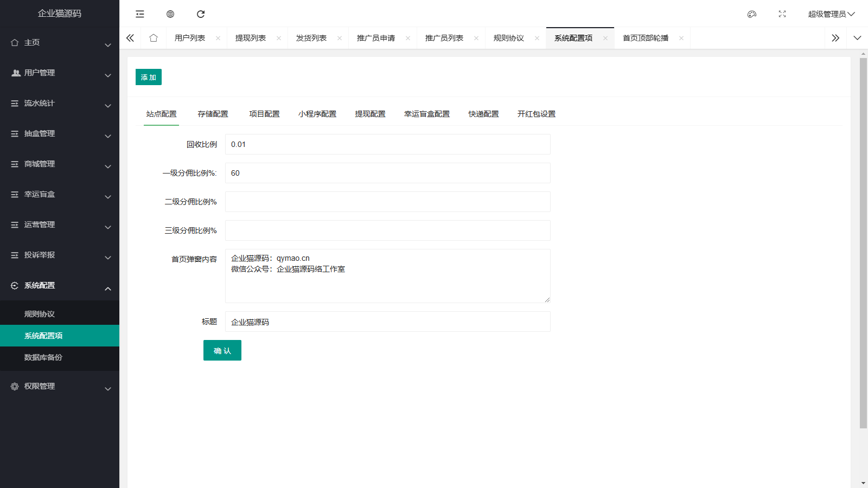
Task: Collapse the sidebar with the menu fold icon
Action: coord(140,14)
